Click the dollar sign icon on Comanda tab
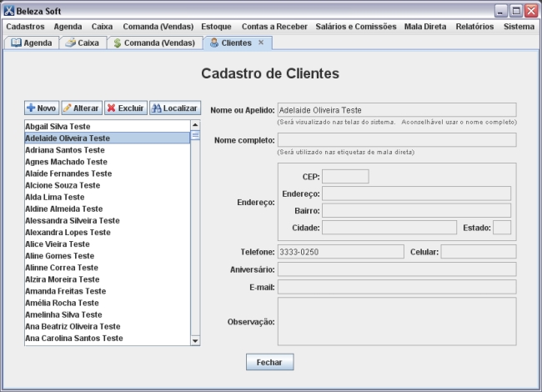Viewport: 542px width, 392px height. 118,43
